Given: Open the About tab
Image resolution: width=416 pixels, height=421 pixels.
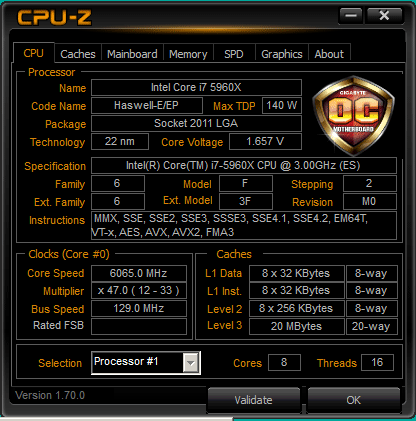Looking at the screenshot, I should (x=329, y=54).
